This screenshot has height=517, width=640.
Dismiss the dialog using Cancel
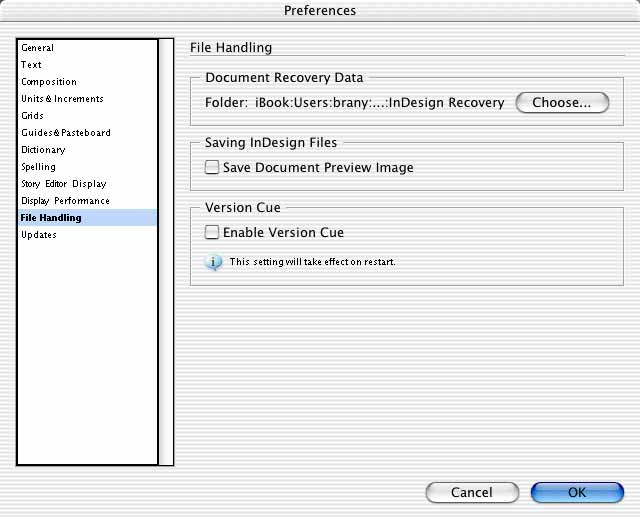tap(472, 493)
